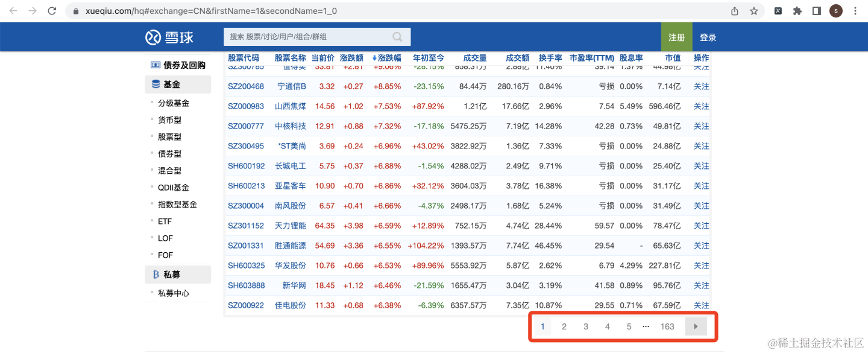Jump to last page 163

667,326
